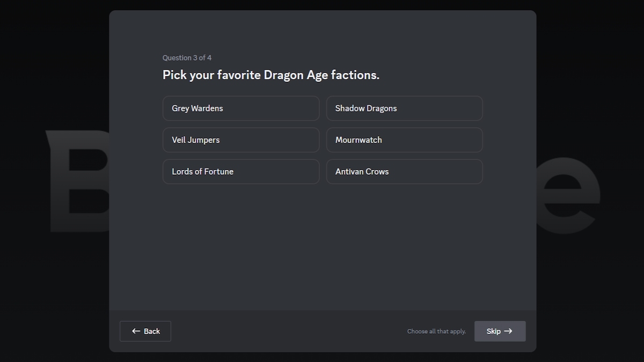Choose Veil Jumpers as a favorite faction
The image size is (644, 362).
coord(240,139)
